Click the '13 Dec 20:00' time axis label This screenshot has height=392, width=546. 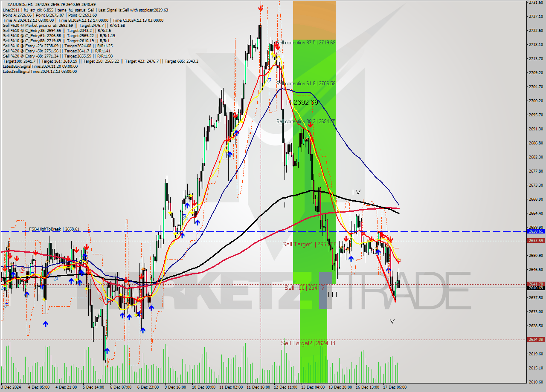click(340, 387)
